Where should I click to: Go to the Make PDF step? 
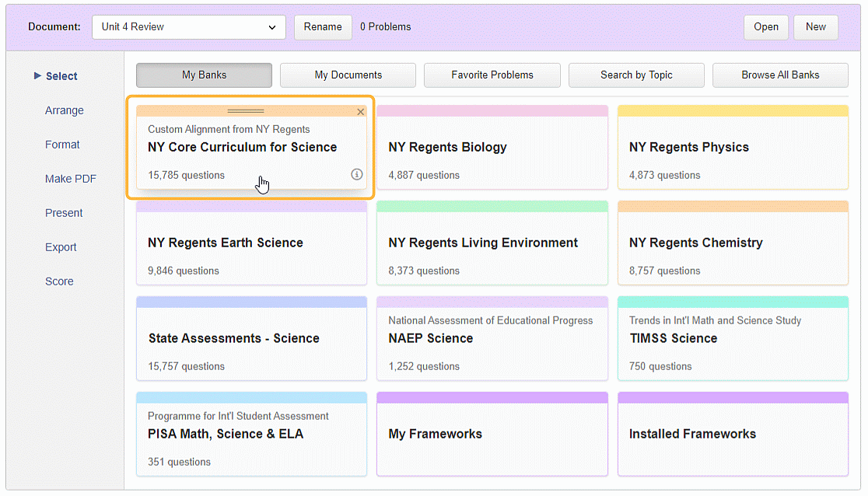click(71, 179)
